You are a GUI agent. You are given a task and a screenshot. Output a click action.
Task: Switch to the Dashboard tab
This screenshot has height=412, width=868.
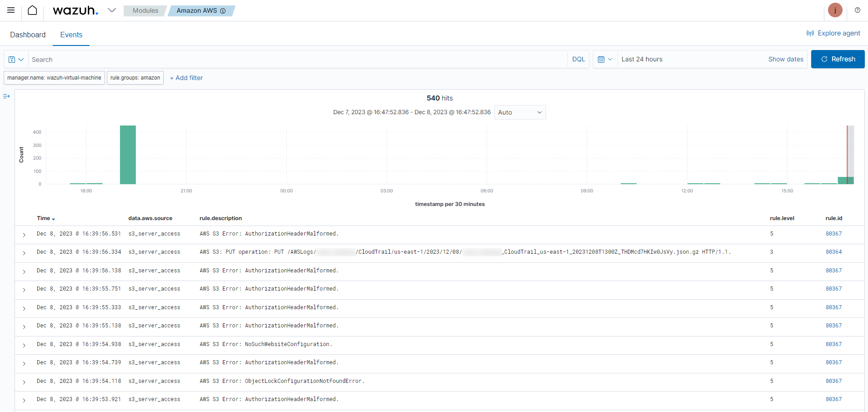pyautogui.click(x=28, y=35)
